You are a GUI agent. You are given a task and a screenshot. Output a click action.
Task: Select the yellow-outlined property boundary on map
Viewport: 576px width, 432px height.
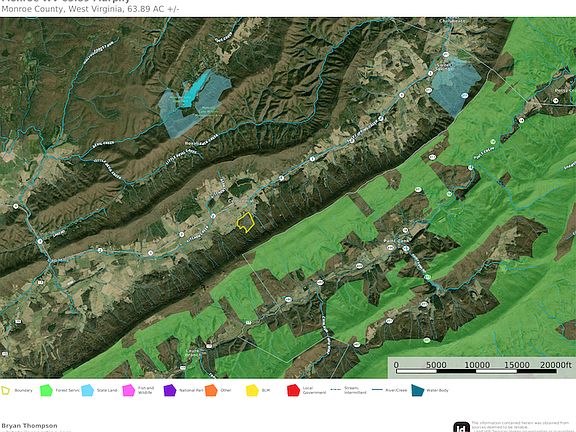coord(245,222)
